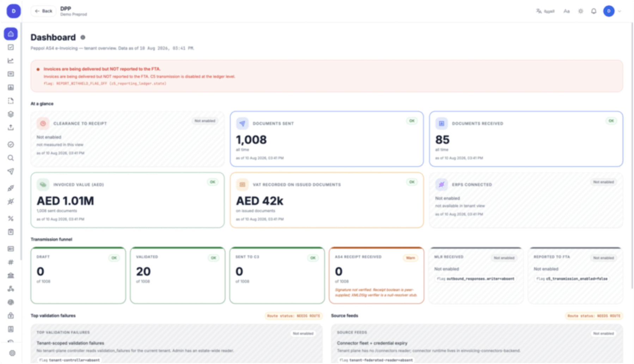Screen dimensions: 634x364
Task: Click the percent sign icon in the sidebar
Action: point(11,218)
